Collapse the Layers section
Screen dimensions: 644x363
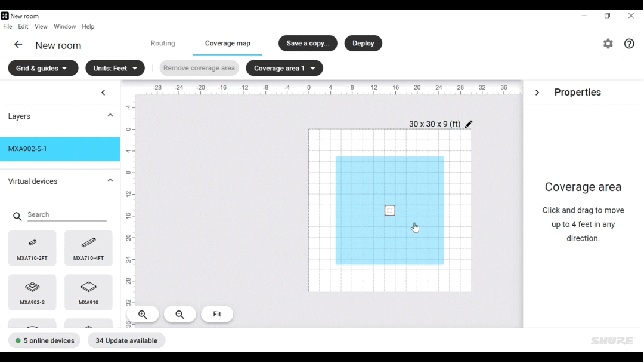click(110, 115)
